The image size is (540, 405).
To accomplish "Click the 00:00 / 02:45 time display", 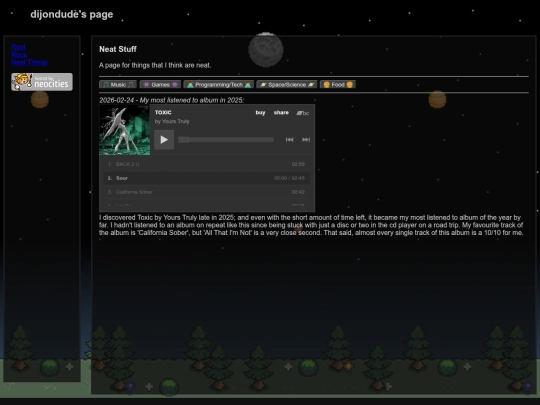I will 289,178.
